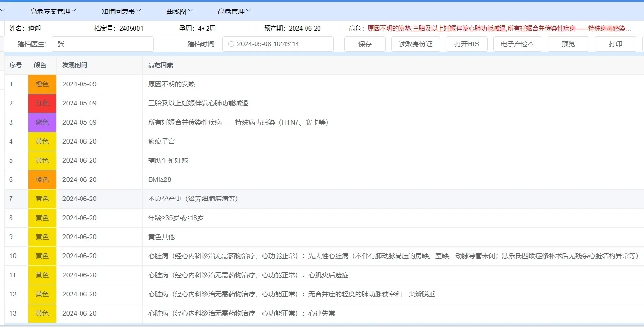The image size is (644, 327).
Task: Click the 黄色 swatch in row 13
Action: (42, 313)
